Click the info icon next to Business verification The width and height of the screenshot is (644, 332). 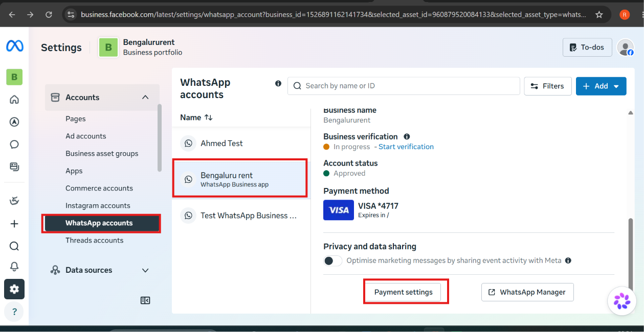pos(407,136)
